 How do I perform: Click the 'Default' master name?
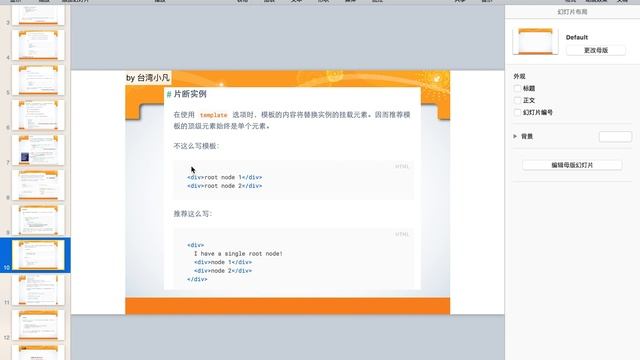tap(577, 37)
